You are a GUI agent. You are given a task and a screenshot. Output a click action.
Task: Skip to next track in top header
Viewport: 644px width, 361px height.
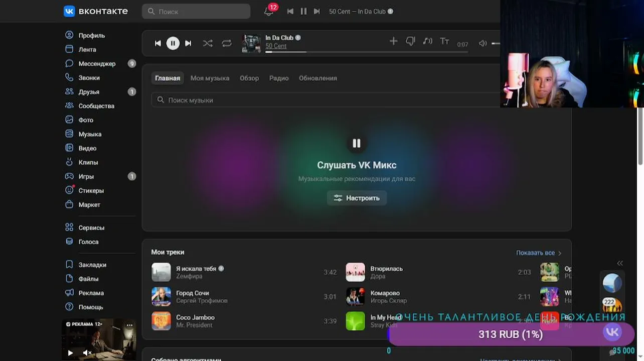[x=316, y=12]
